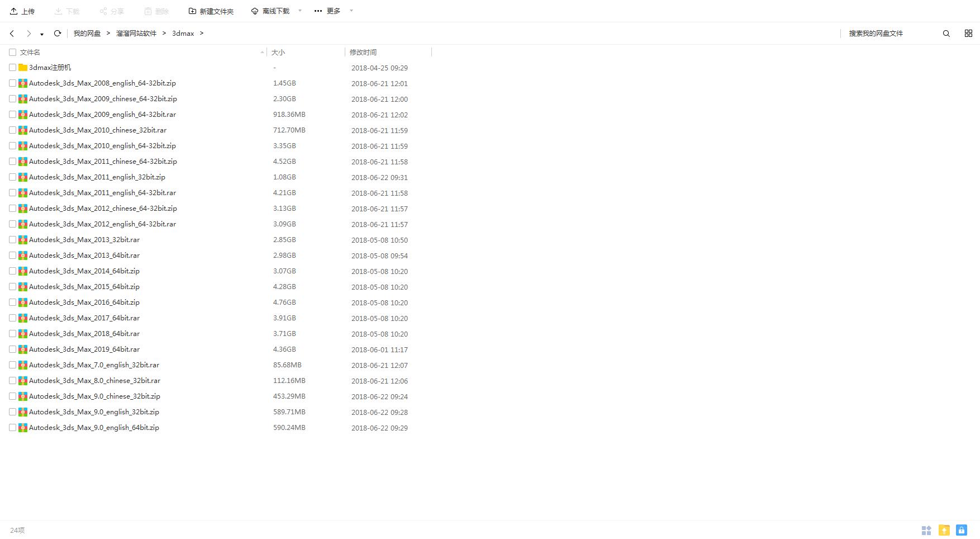Click the 离线下载 offline download button
980x539 pixels.
tap(270, 11)
